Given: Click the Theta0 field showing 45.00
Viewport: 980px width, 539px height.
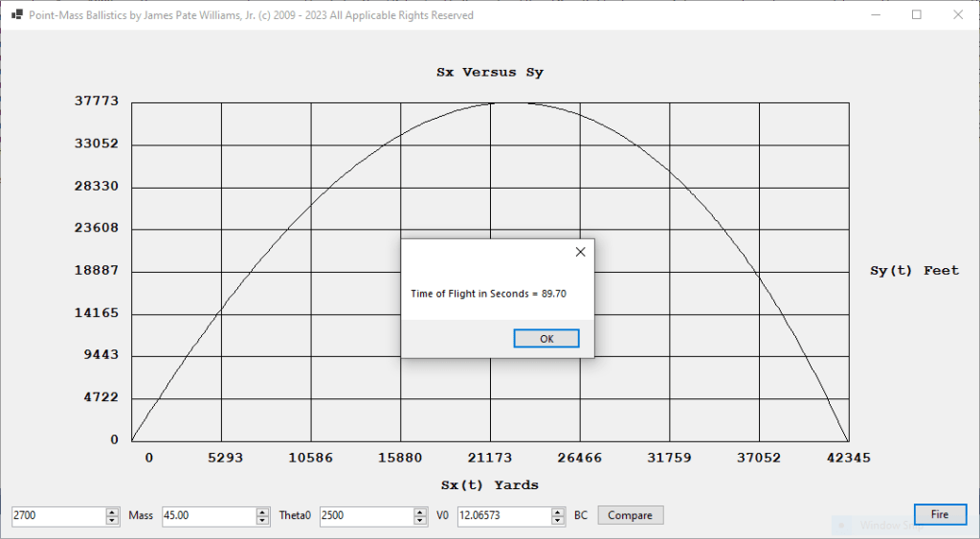Looking at the screenshot, I should click(208, 515).
